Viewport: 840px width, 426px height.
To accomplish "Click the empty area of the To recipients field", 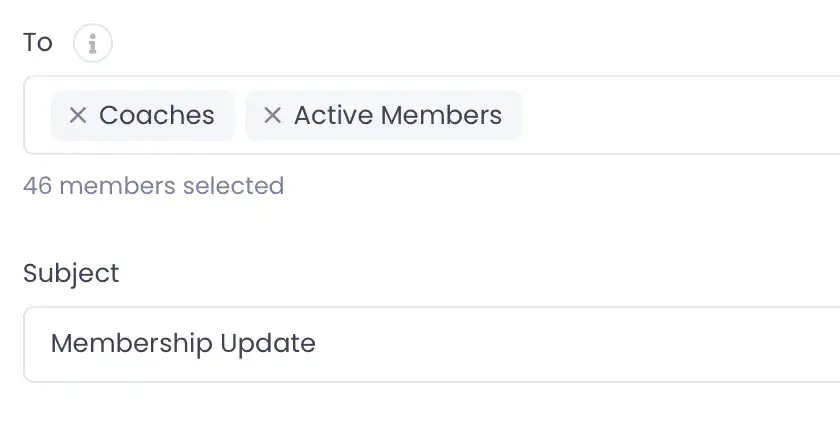I will pos(680,116).
